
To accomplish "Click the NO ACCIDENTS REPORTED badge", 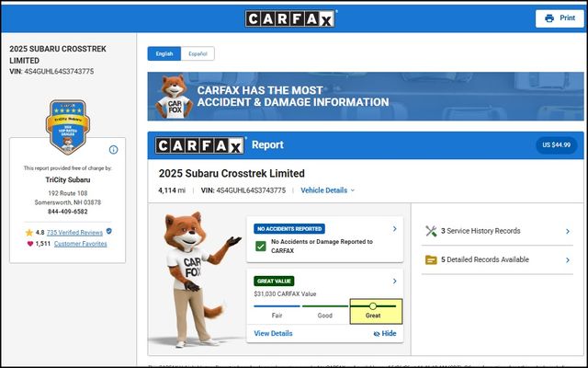I will tap(289, 229).
